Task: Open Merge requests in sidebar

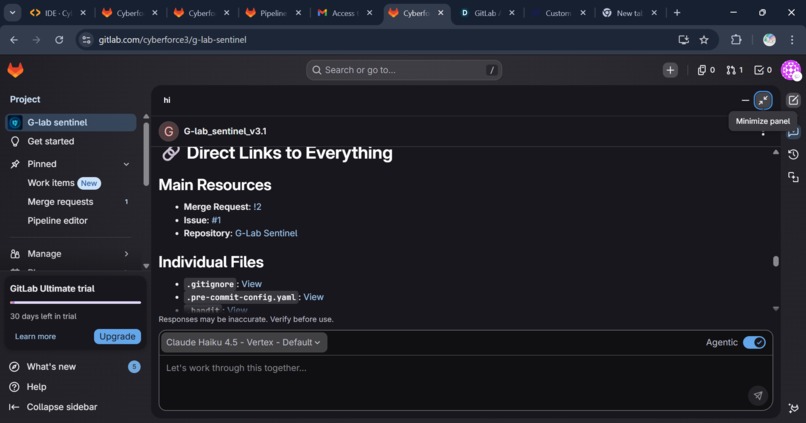Action: coord(71,202)
